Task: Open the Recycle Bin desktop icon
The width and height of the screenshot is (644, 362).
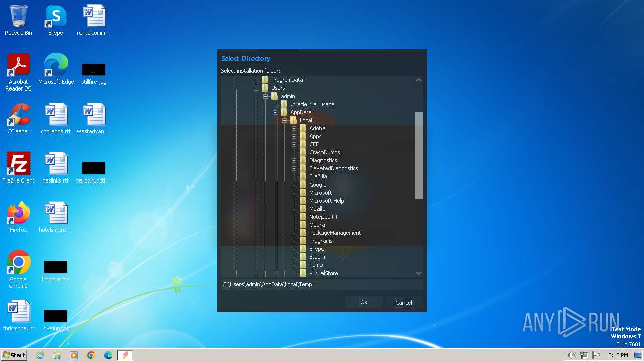Action: (x=18, y=20)
